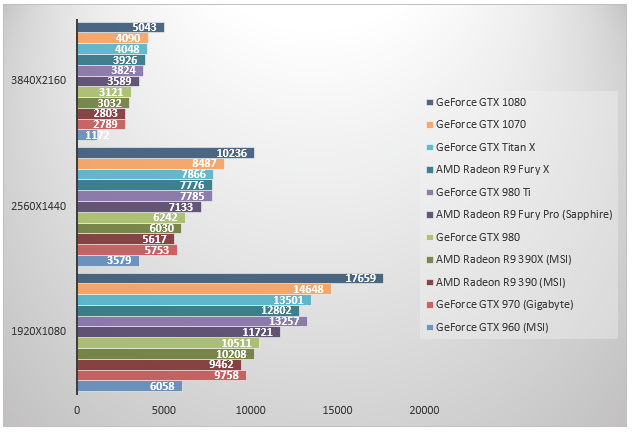This screenshot has width=632, height=433.
Task: Click the data label 10511
Action: 237,343
